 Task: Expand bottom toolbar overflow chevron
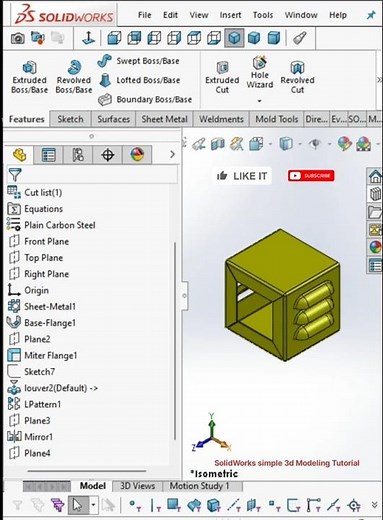click(x=375, y=505)
